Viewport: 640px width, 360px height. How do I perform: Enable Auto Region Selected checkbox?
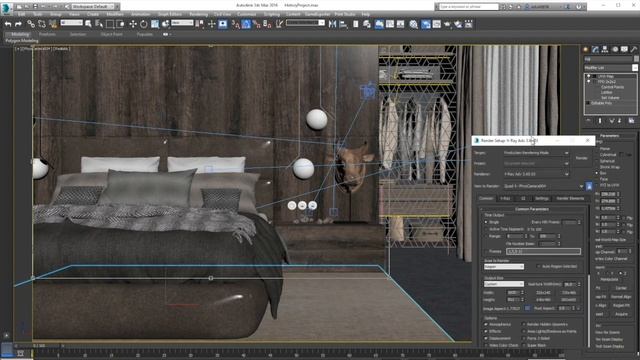point(538,267)
